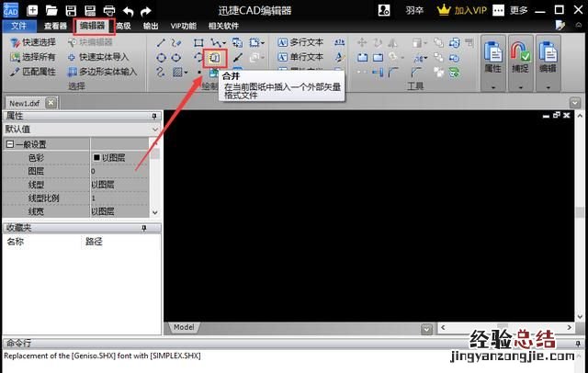Image resolution: width=588 pixels, height=373 pixels.
Task: Open the dropdown under 捕捉 panel button
Action: (x=521, y=87)
